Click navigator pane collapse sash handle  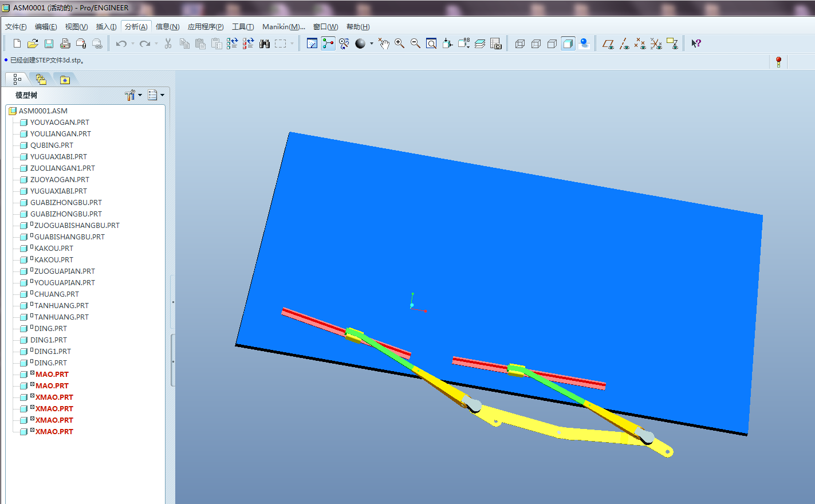coord(173,361)
